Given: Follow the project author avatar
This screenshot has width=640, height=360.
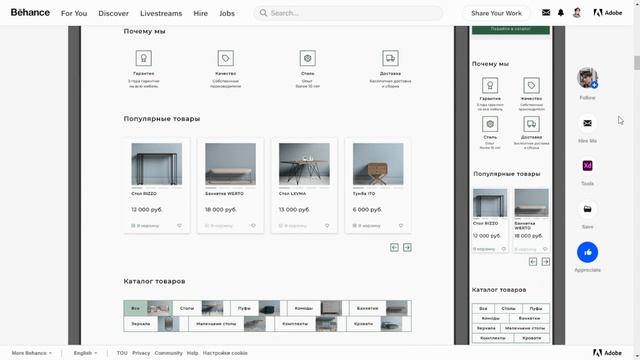Looking at the screenshot, I should click(x=587, y=78).
